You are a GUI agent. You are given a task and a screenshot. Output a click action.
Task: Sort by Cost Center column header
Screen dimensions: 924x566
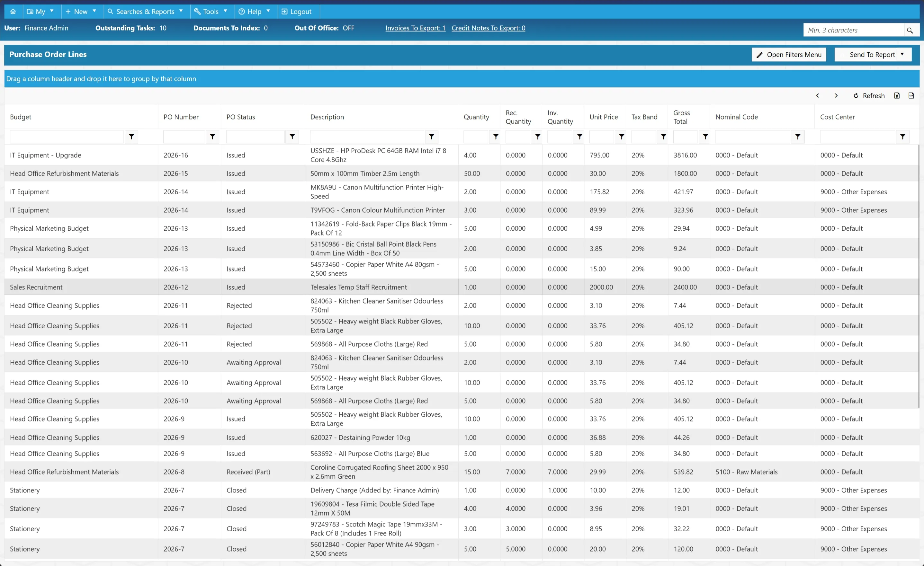[837, 117]
